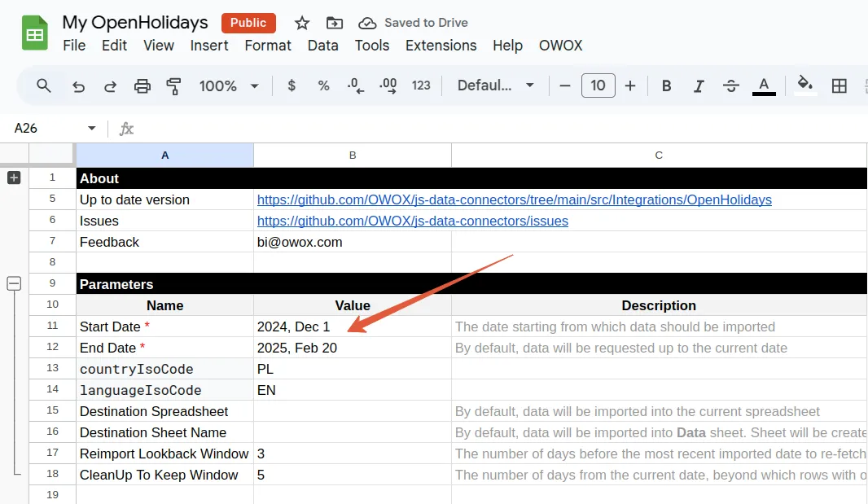The image size is (868, 504).
Task: Open the text color picker
Action: click(x=764, y=85)
